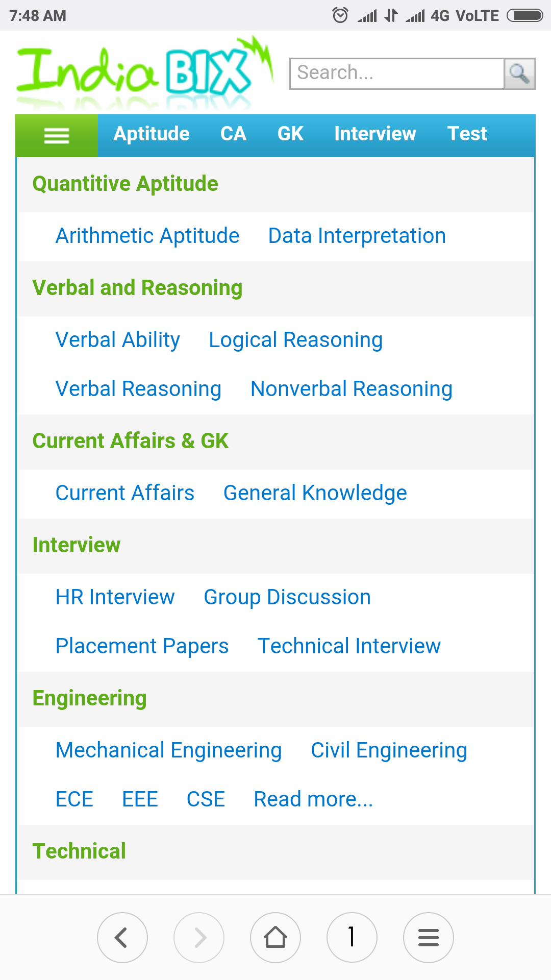Visit the Civil Engineering page

tap(389, 750)
